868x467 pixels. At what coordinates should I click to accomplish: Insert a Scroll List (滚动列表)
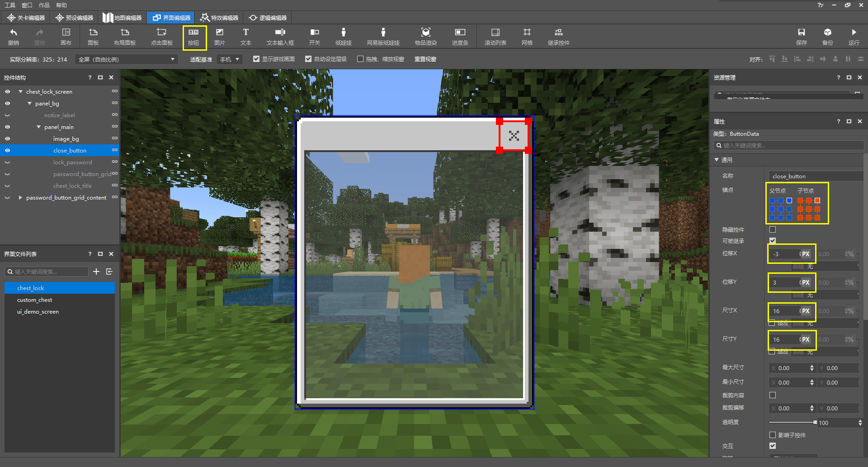pos(495,37)
